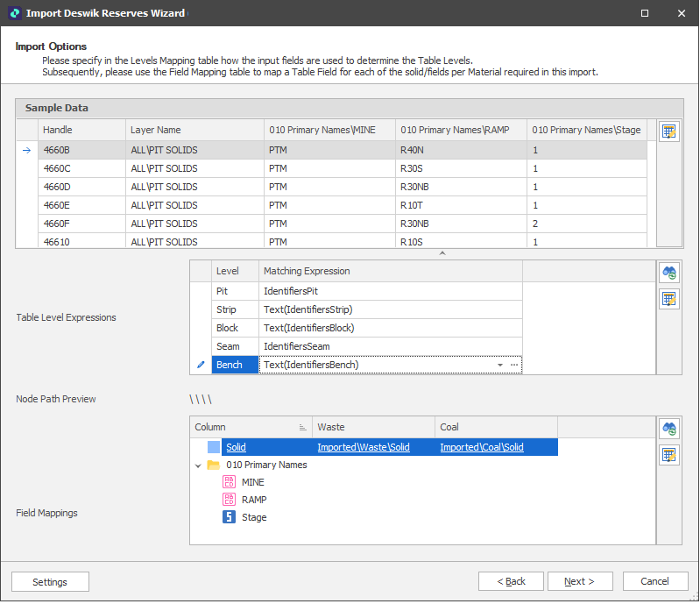700x604 pixels.
Task: Select the Stage numeric field icon
Action: (229, 517)
